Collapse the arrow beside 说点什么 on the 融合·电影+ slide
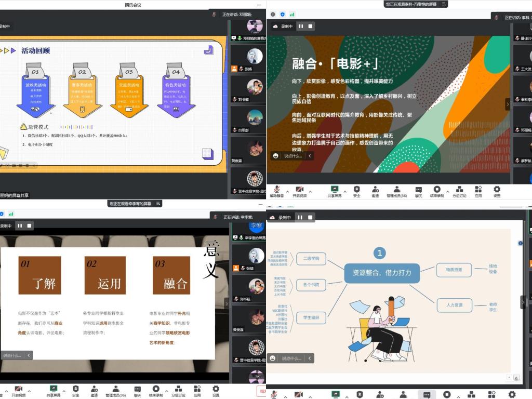Screen dimensions: 532x399 pos(310,156)
